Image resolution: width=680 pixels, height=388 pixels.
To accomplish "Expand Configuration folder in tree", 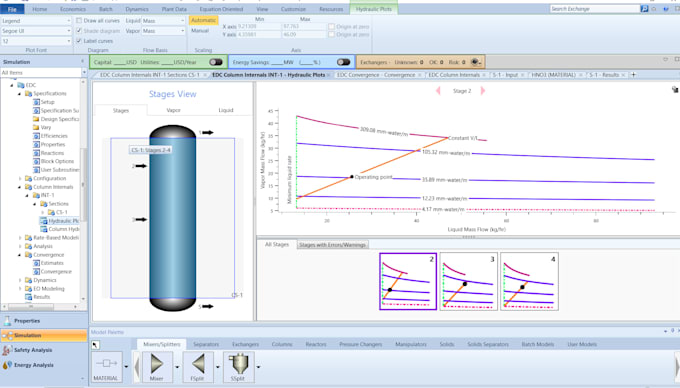I will 20,178.
